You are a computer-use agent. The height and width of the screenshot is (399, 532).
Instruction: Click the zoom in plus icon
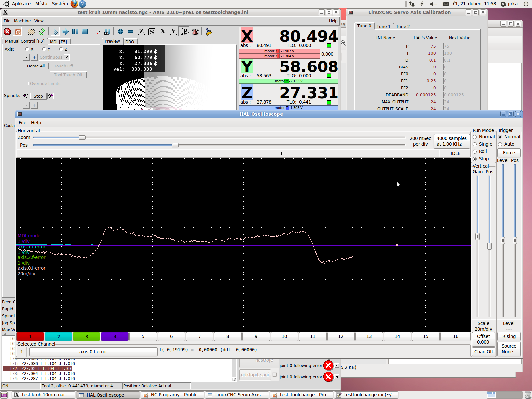pos(120,32)
